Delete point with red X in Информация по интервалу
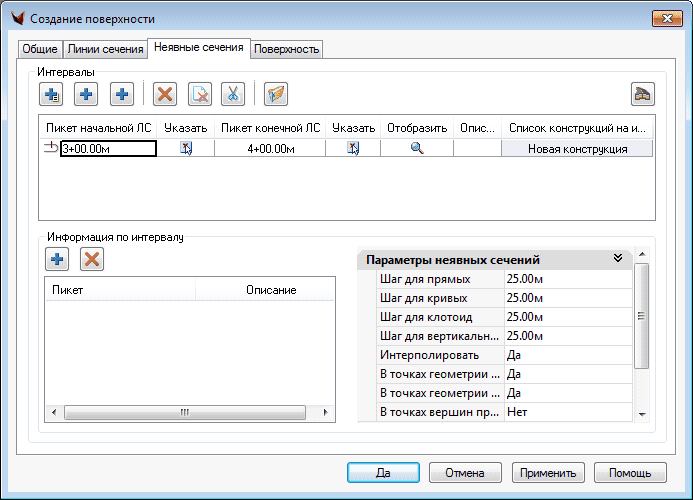The height and width of the screenshot is (500, 693). [x=92, y=260]
